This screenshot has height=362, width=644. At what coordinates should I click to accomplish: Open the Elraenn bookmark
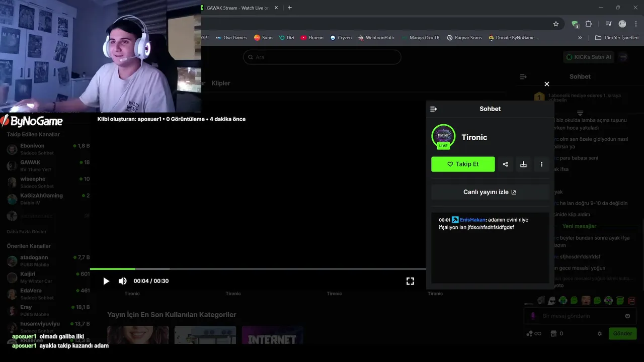tap(312, 38)
